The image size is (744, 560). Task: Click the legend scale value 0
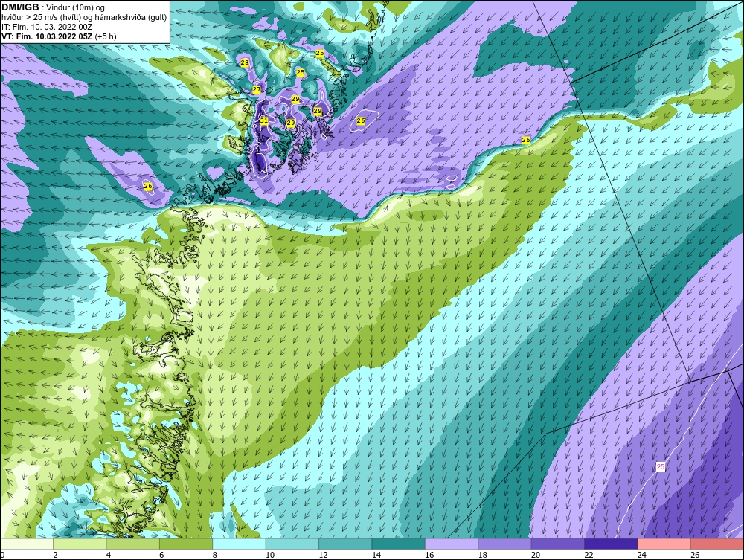[x=2, y=555]
